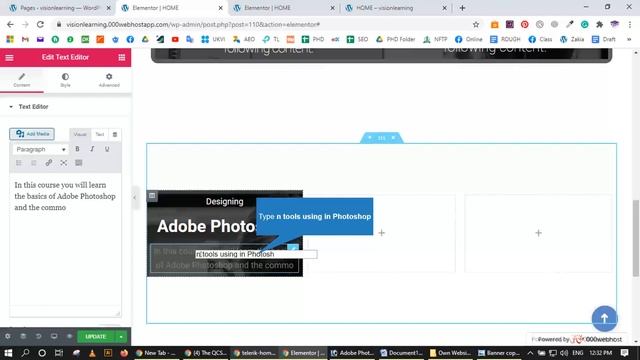Switch to the Advanced tab

tap(109, 80)
